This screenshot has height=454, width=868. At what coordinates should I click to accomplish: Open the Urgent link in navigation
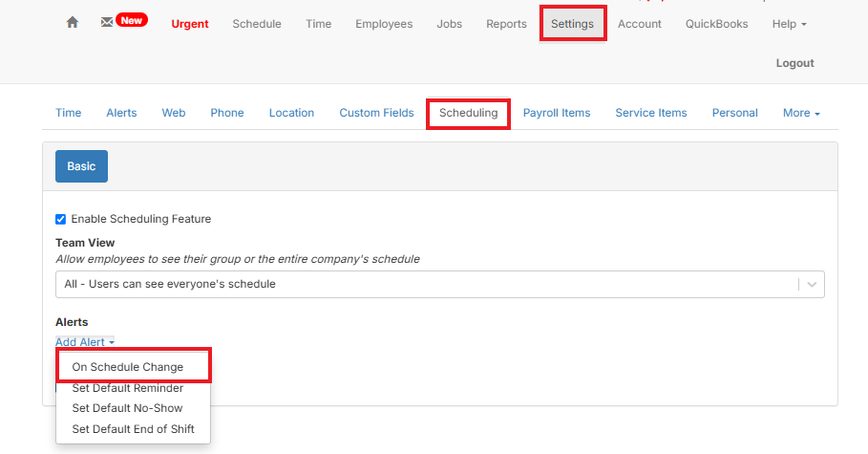pos(189,24)
